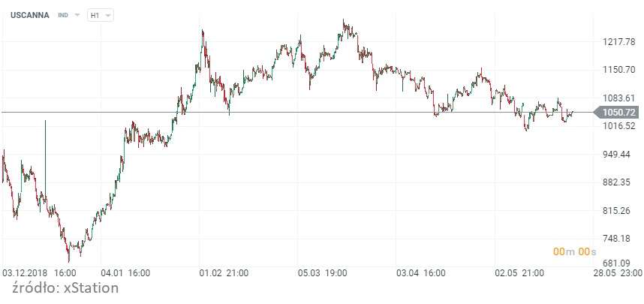The image size is (644, 304).
Task: Click the 815.26 price axis label
Action: [619, 211]
